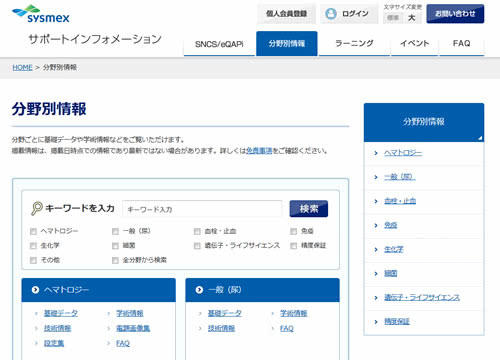
Task: Check the 一般（尿） checkbox
Action: point(115,231)
